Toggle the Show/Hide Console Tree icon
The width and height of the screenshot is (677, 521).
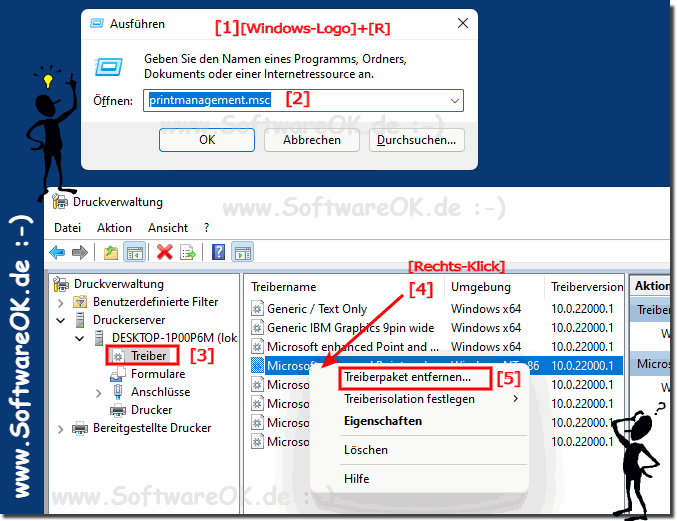tap(134, 252)
